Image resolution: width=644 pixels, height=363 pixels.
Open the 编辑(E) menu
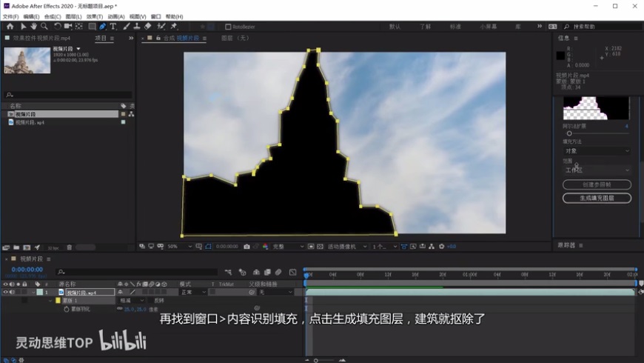31,17
